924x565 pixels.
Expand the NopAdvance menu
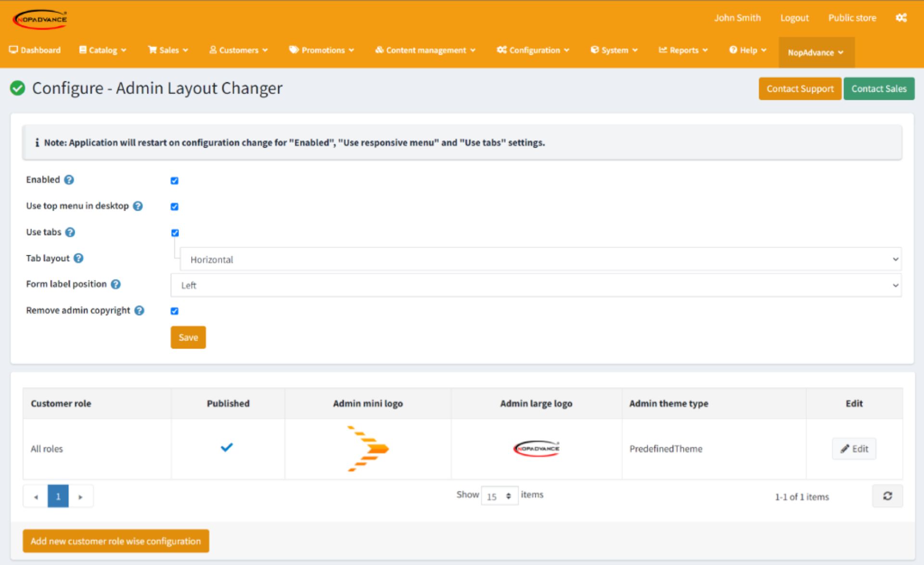(816, 53)
